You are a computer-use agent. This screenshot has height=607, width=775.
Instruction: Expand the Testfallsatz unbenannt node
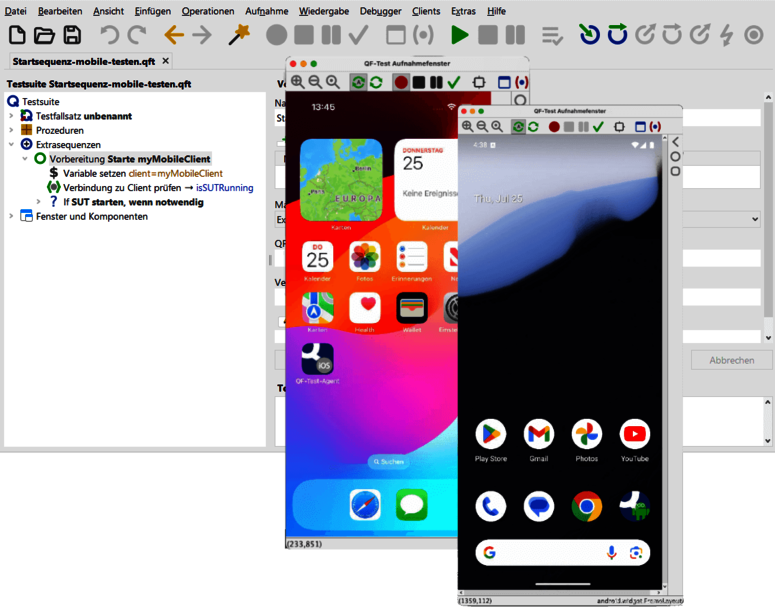click(x=11, y=116)
